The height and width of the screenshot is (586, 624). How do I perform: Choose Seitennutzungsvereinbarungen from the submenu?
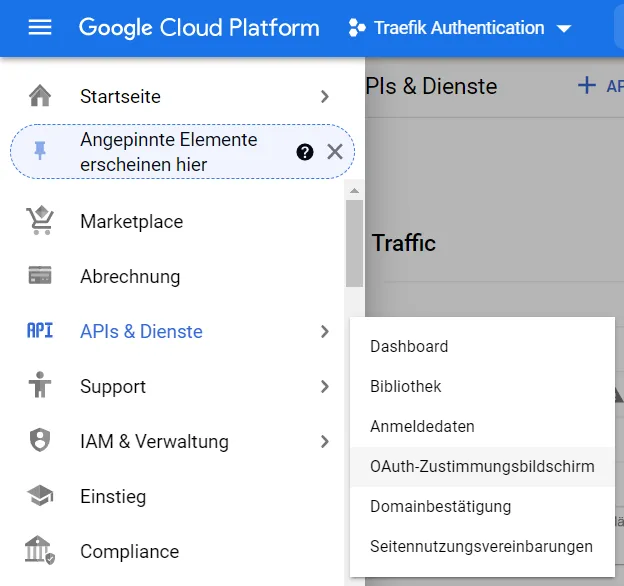(482, 546)
